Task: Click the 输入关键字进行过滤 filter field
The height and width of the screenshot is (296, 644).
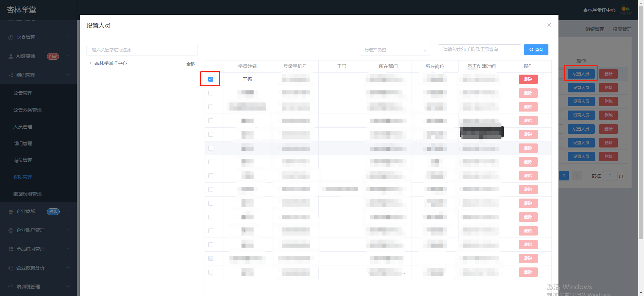Action: coord(142,50)
